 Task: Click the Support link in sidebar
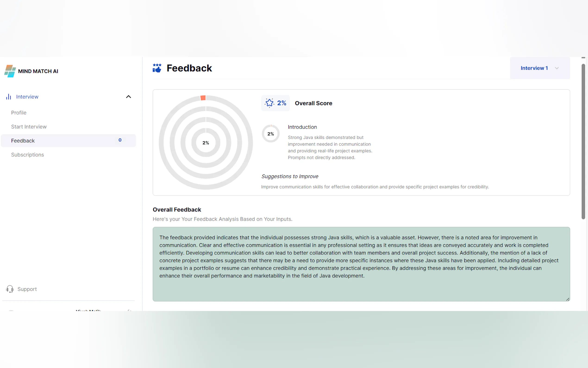27,289
